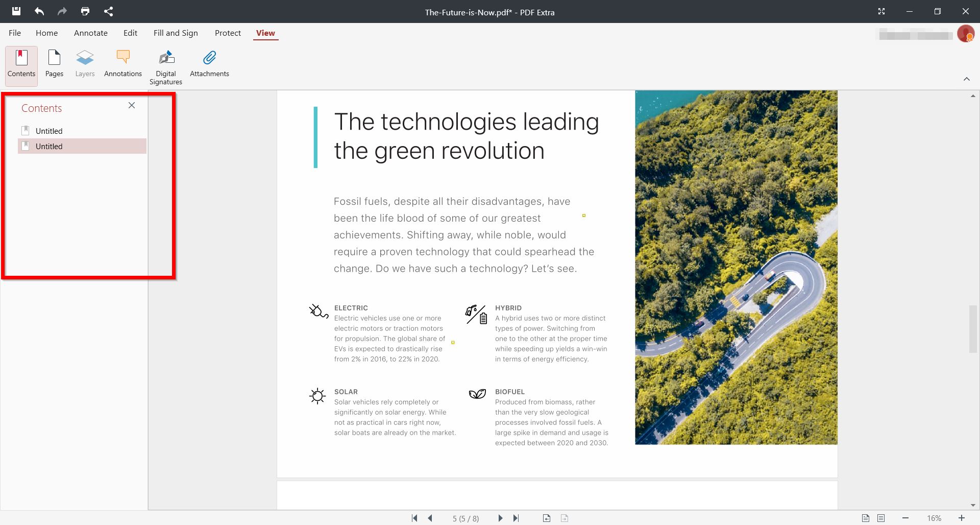Toggle continuous page view
980x525 pixels.
[881, 517]
